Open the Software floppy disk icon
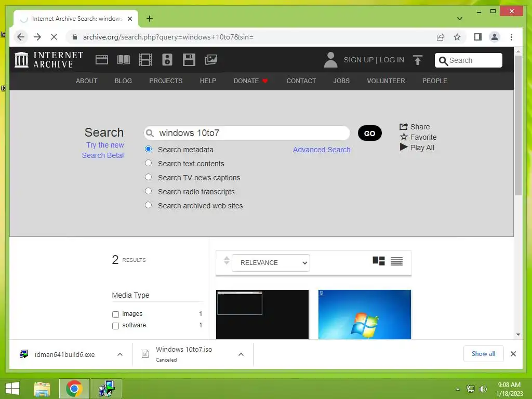Viewport: 532px width, 399px height. pyautogui.click(x=189, y=60)
